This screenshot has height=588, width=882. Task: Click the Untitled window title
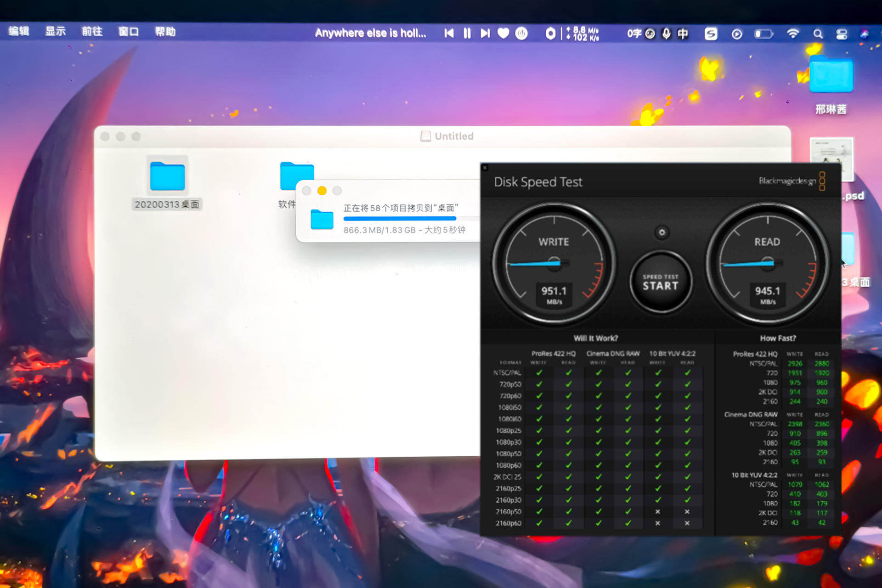(x=453, y=136)
